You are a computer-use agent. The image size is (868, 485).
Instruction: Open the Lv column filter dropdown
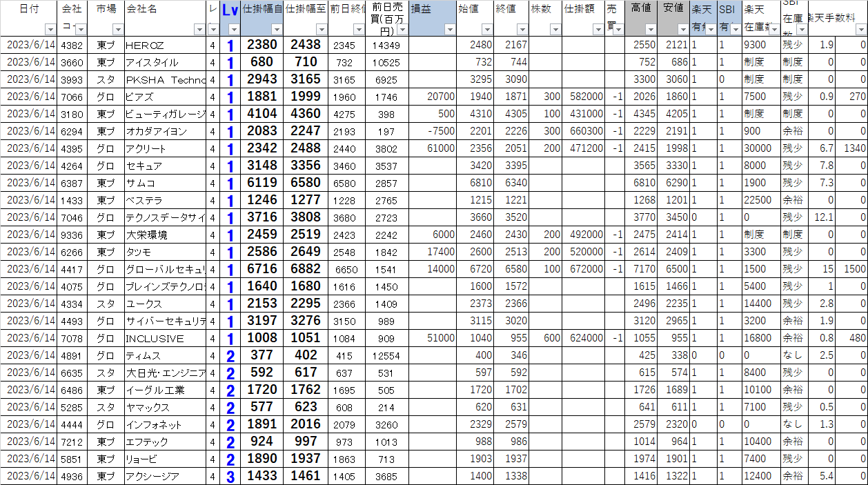click(233, 30)
